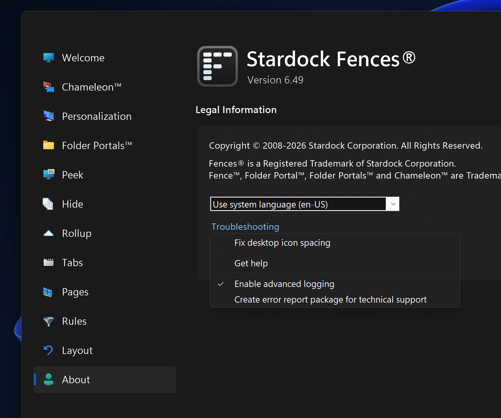Click the Peek icon in sidebar
This screenshot has width=501, height=418.
click(48, 174)
